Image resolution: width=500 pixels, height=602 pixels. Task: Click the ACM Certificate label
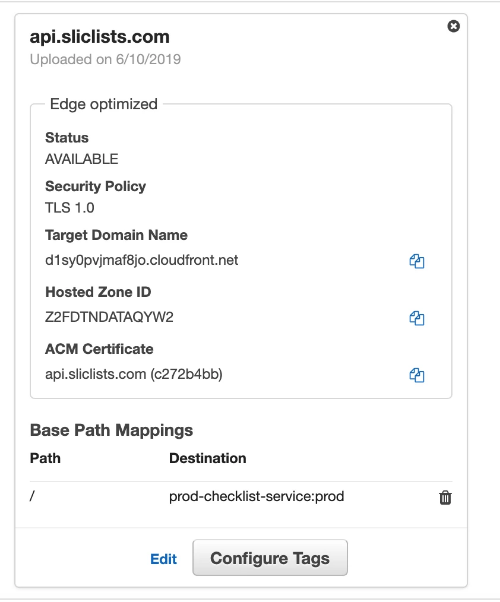(99, 349)
